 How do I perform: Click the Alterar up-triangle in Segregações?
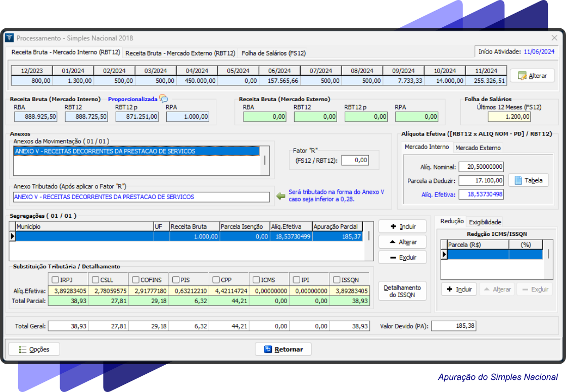[393, 242]
